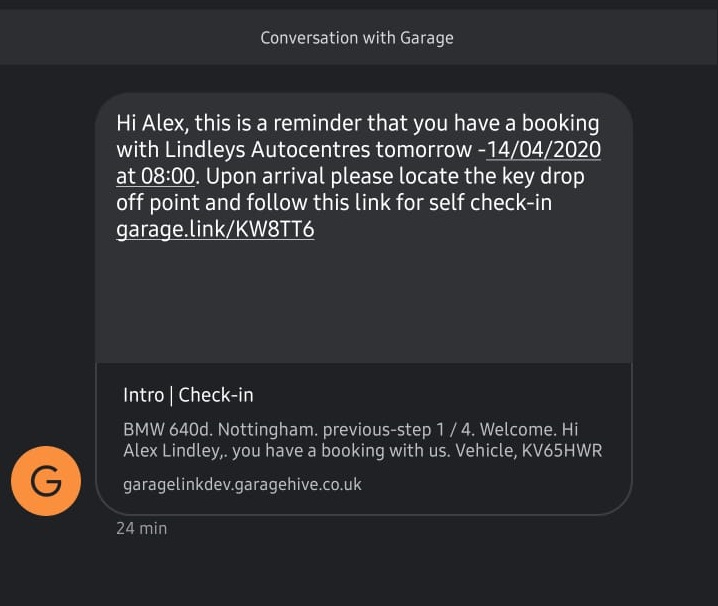This screenshot has height=606, width=718.
Task: Click the 'Conversation with Garage' header
Action: pyautogui.click(x=357, y=38)
